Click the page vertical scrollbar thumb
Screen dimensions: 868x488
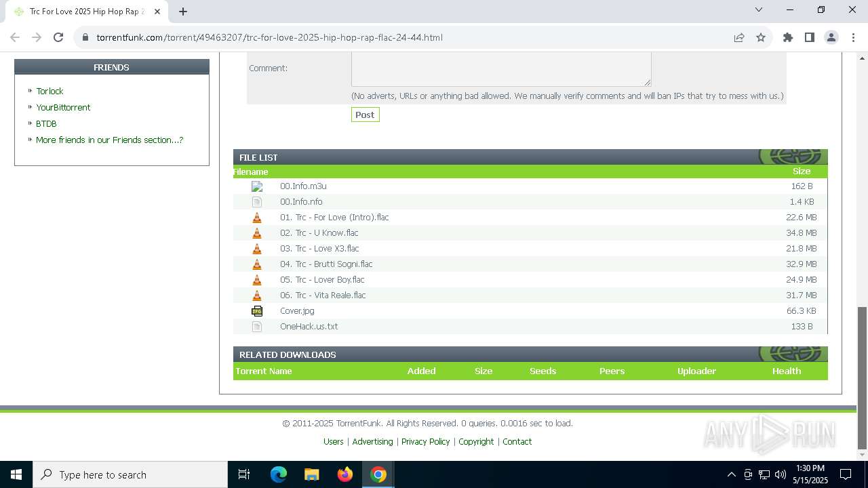click(x=862, y=378)
